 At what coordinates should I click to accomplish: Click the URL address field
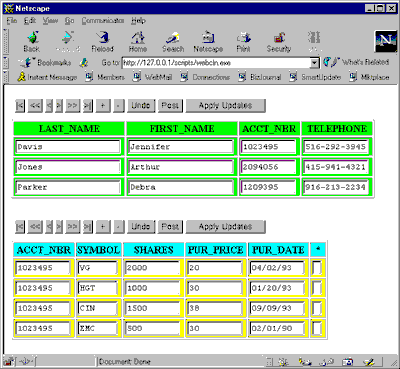tap(216, 63)
